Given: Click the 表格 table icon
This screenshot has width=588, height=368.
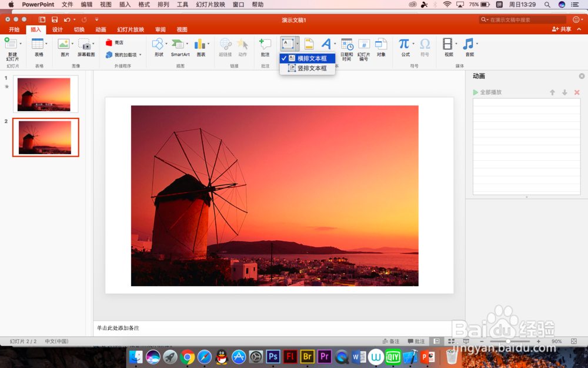Looking at the screenshot, I should tap(38, 44).
